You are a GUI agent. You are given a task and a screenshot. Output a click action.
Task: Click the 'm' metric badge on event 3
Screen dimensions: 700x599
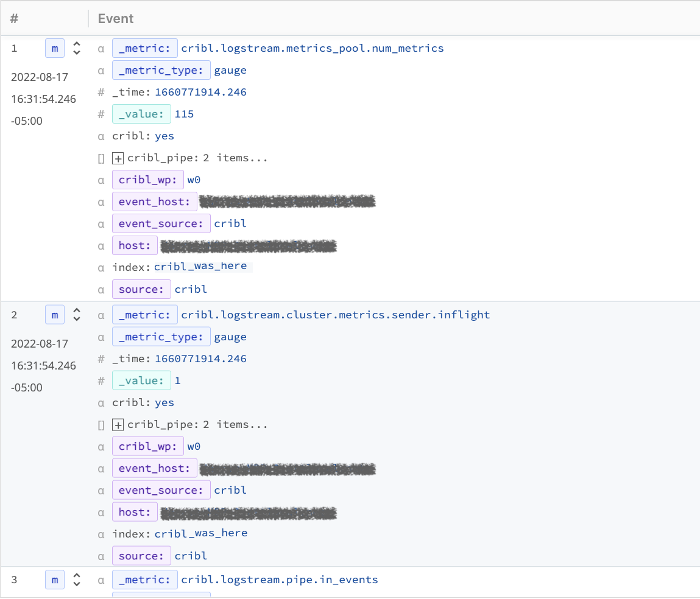point(54,580)
